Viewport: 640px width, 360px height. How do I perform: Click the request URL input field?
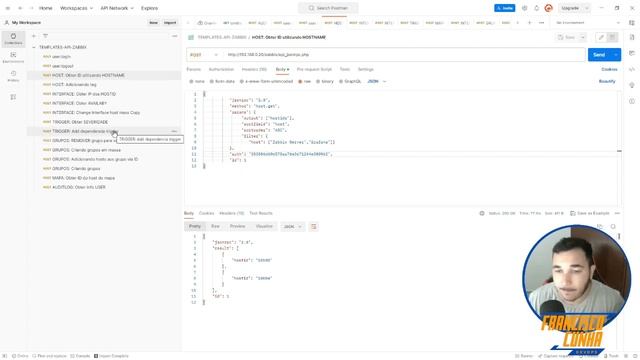coord(404,54)
